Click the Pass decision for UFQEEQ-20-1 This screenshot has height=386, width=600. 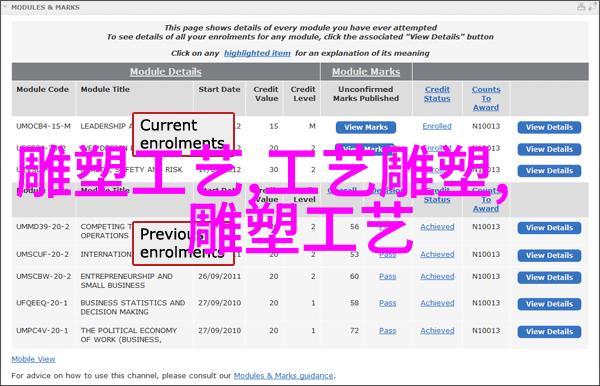click(x=388, y=303)
